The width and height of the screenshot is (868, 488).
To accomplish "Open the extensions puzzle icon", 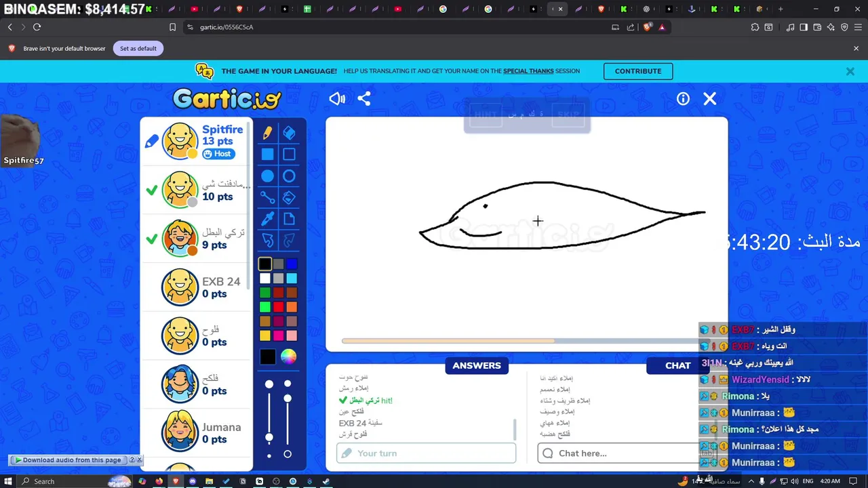I will pos(755,27).
